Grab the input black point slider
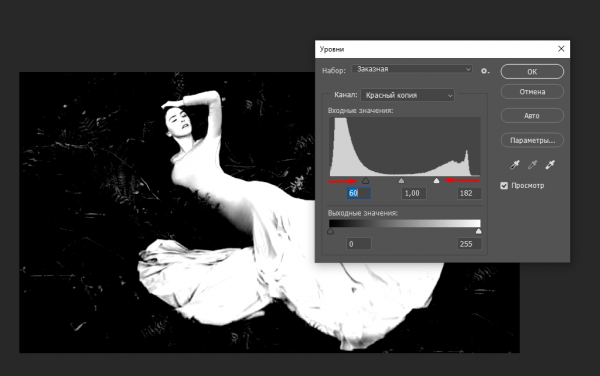 point(365,181)
